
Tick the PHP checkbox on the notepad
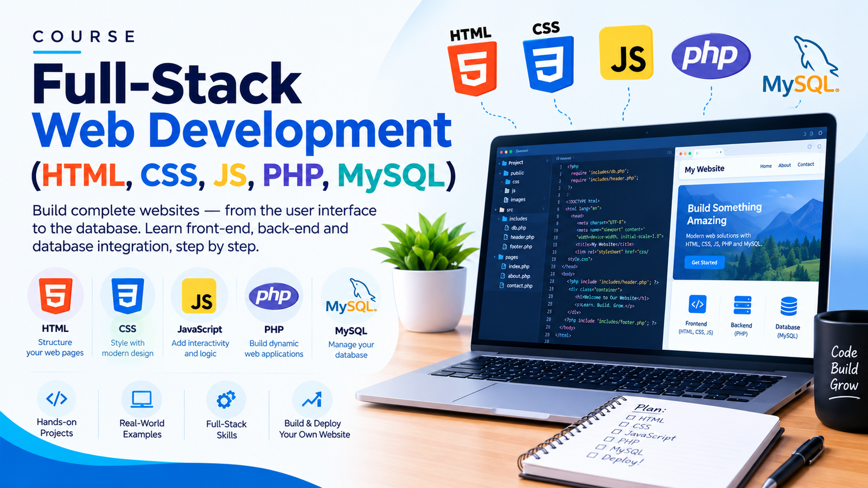(608, 439)
